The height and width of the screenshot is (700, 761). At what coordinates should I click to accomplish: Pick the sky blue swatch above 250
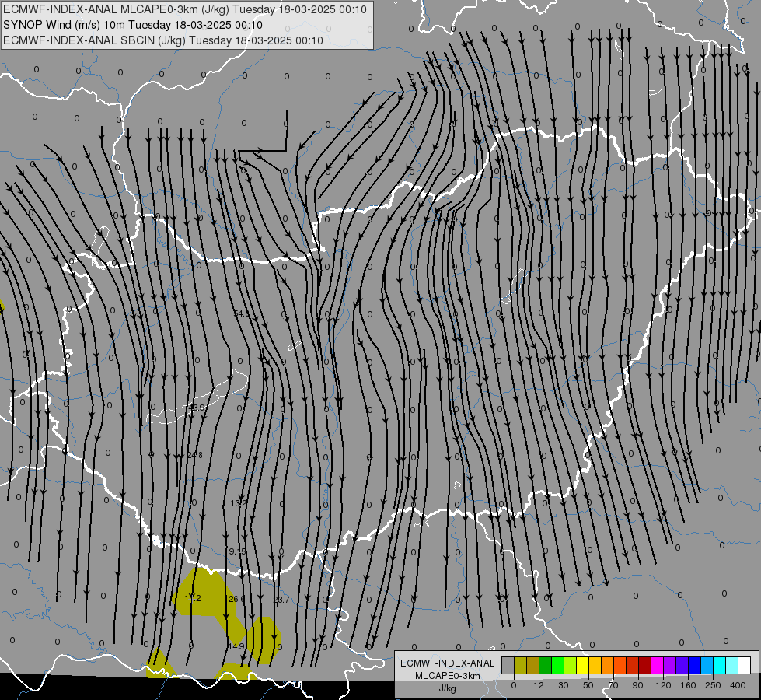[x=707, y=665]
